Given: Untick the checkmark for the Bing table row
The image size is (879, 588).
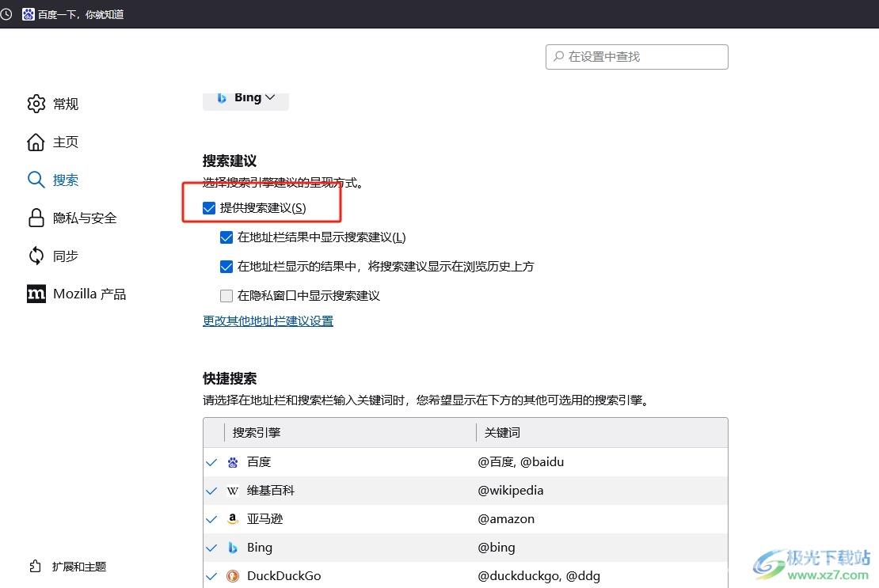Looking at the screenshot, I should [x=211, y=548].
